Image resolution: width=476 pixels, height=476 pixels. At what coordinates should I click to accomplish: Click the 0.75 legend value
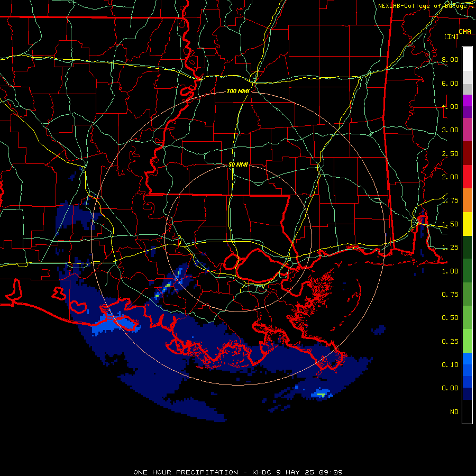450,295
